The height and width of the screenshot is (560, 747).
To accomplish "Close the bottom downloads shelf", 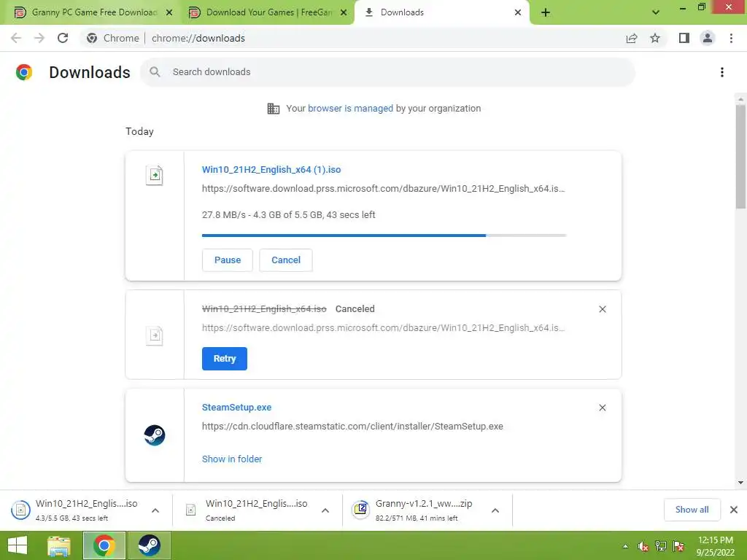I will pyautogui.click(x=734, y=510).
